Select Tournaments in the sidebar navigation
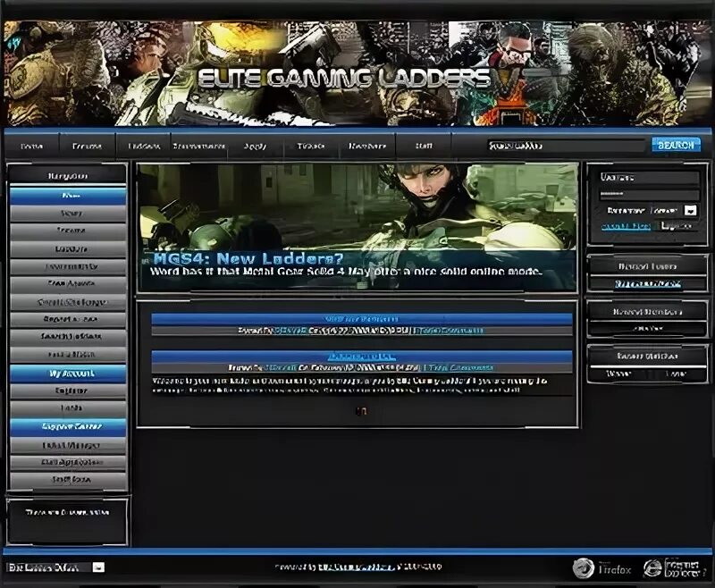715x588 pixels. (x=69, y=266)
